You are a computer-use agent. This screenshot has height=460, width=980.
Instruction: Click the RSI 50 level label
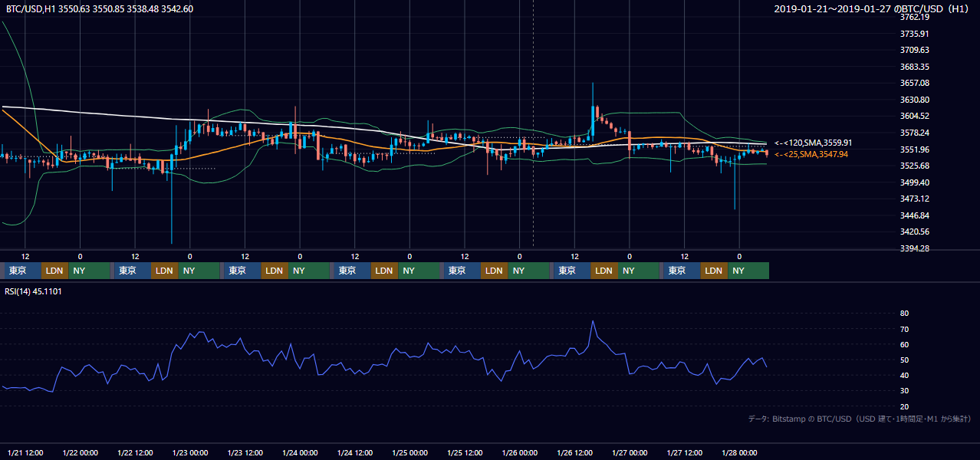tap(904, 360)
